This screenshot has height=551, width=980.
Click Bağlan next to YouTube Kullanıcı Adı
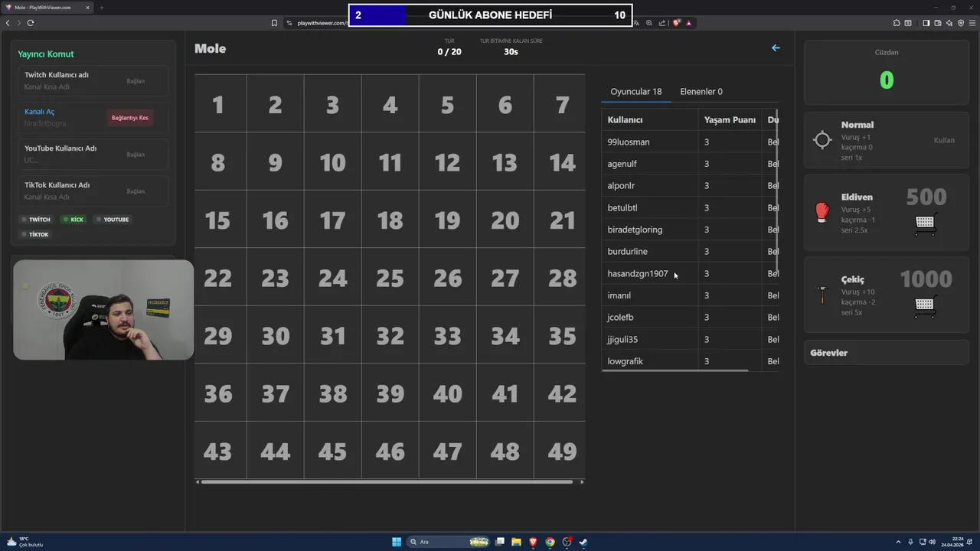136,154
